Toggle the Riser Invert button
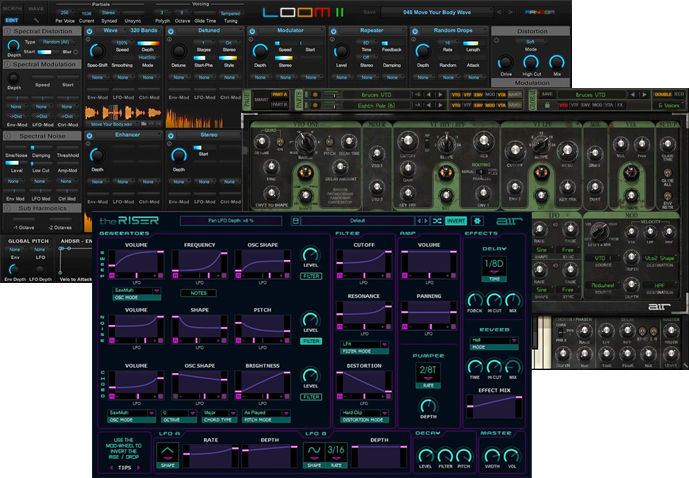Image resolution: width=689 pixels, height=478 pixels. [x=456, y=221]
